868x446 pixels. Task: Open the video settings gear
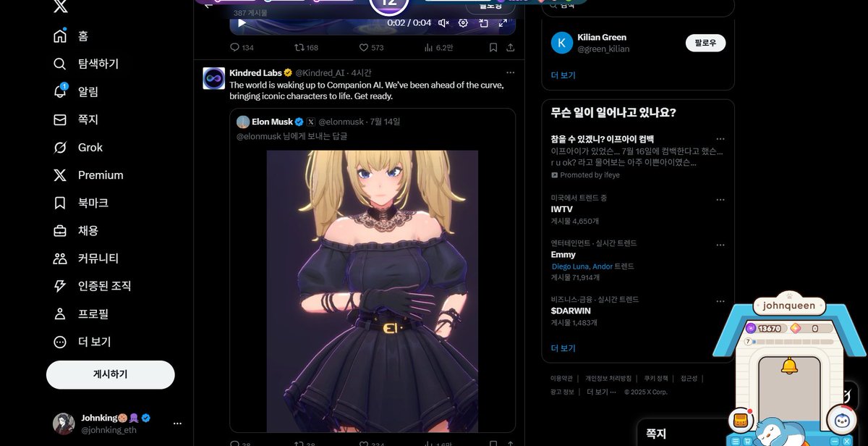click(463, 22)
